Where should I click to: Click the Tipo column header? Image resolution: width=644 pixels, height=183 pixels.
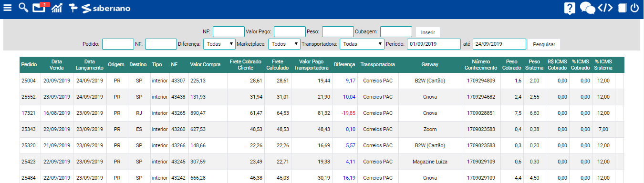[157, 64]
